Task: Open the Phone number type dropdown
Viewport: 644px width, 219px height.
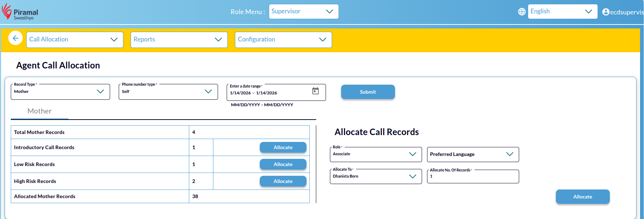Action: [168, 92]
